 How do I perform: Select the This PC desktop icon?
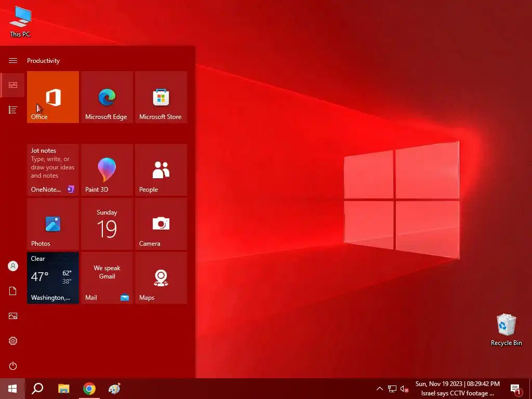[20, 21]
